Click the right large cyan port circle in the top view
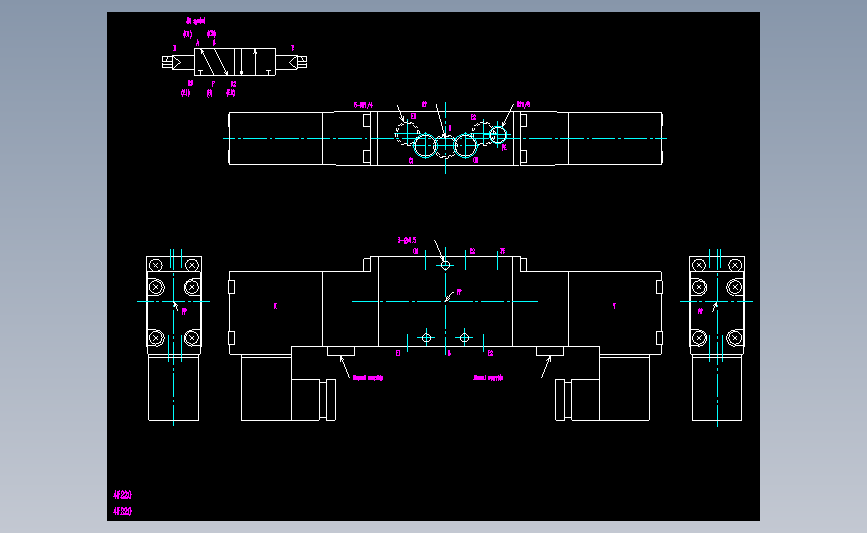The image size is (867, 533). point(465,146)
